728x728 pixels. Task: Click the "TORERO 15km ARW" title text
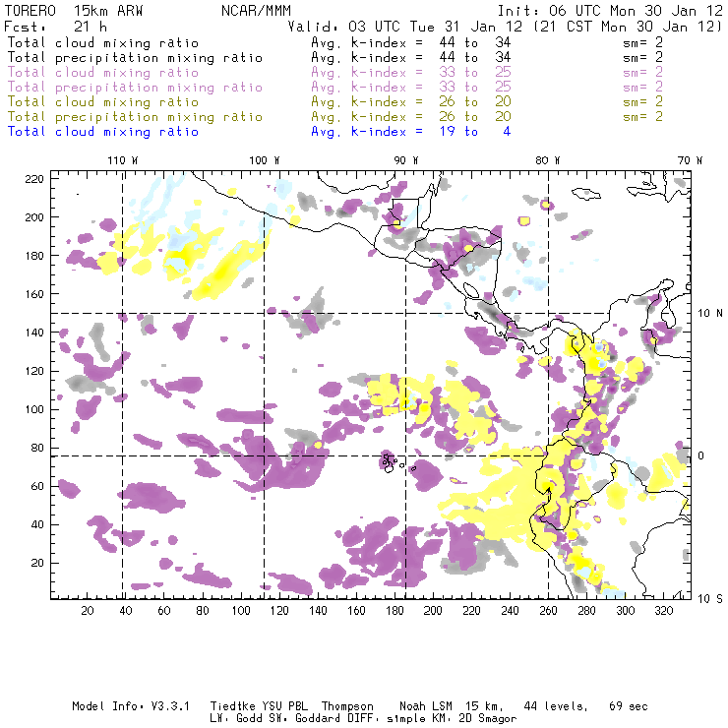(74, 11)
